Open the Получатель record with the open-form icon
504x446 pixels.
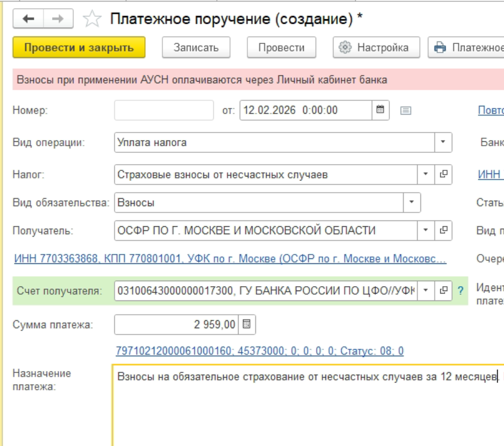(x=444, y=230)
